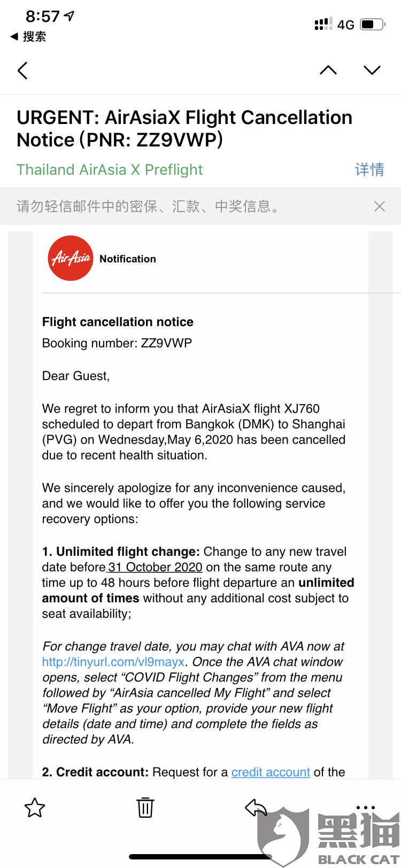Image resolution: width=401 pixels, height=868 pixels.
Task: Go to previous email with up chevron
Action: click(x=328, y=71)
